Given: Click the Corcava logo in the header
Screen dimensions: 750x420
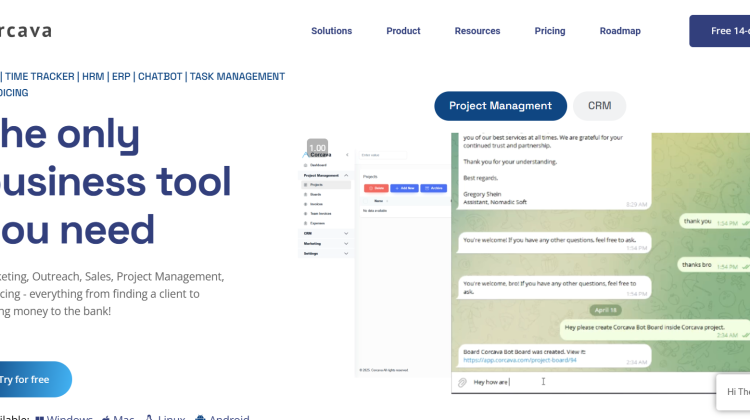Looking at the screenshot, I should point(26,31).
